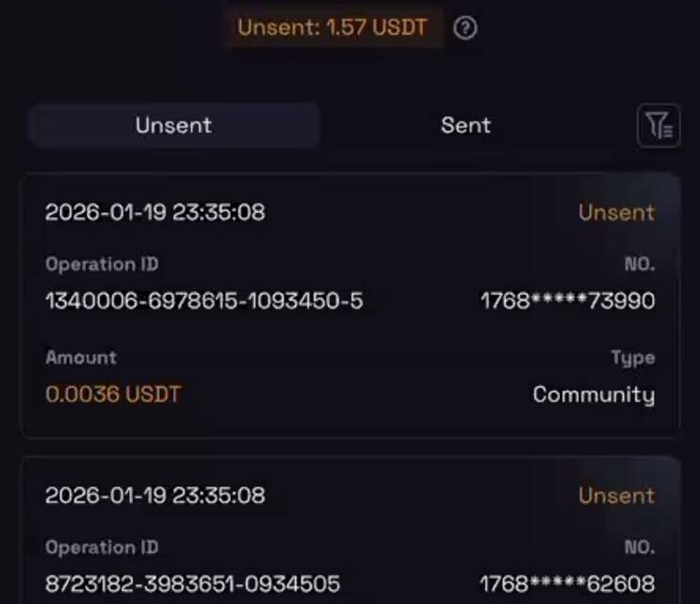Switch to the Unsent tab
This screenshot has height=604, width=700.
(173, 125)
